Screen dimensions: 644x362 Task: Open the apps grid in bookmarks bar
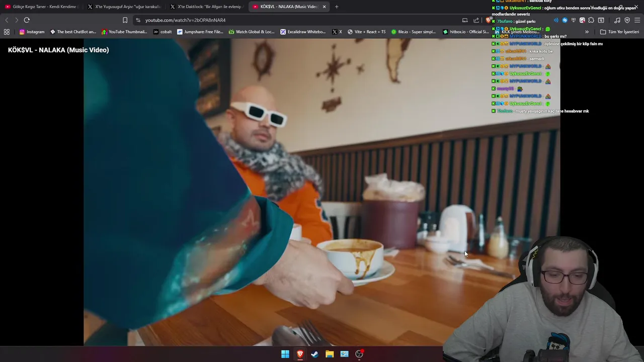pos(7,32)
